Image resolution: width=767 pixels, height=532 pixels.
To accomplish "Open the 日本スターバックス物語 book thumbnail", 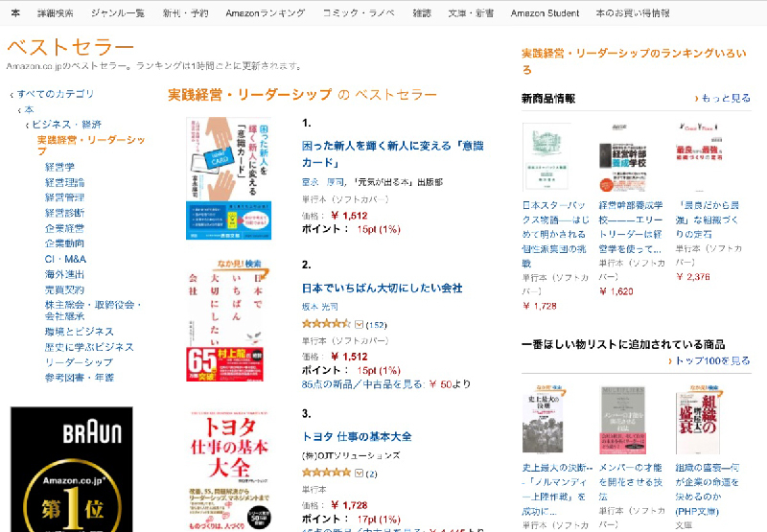I will pos(546,156).
